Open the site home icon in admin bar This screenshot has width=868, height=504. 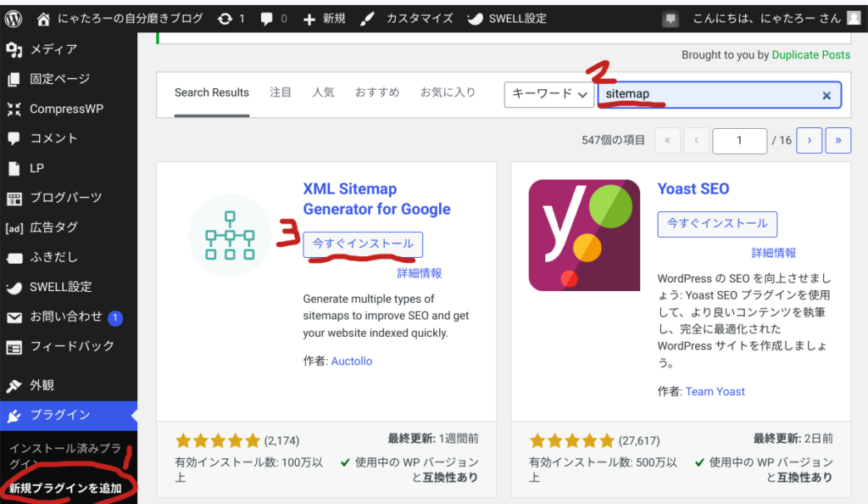pos(44,18)
